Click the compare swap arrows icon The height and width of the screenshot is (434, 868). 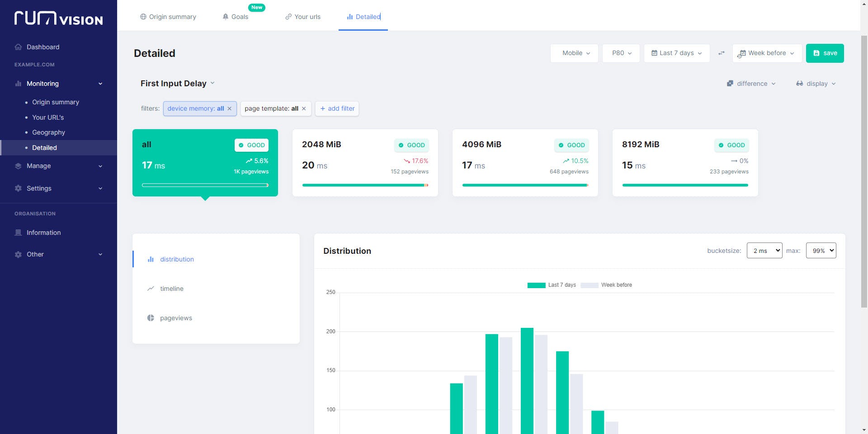click(x=722, y=53)
